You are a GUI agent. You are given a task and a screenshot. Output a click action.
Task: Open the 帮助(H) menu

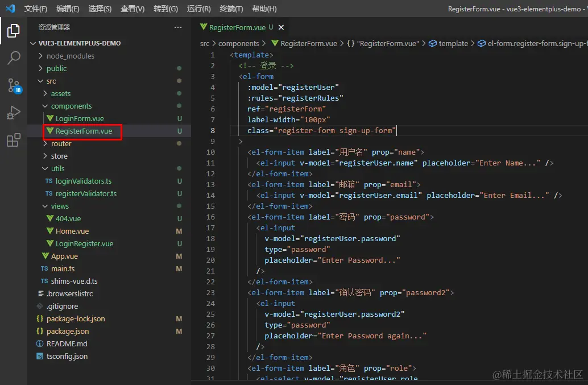[x=264, y=9]
